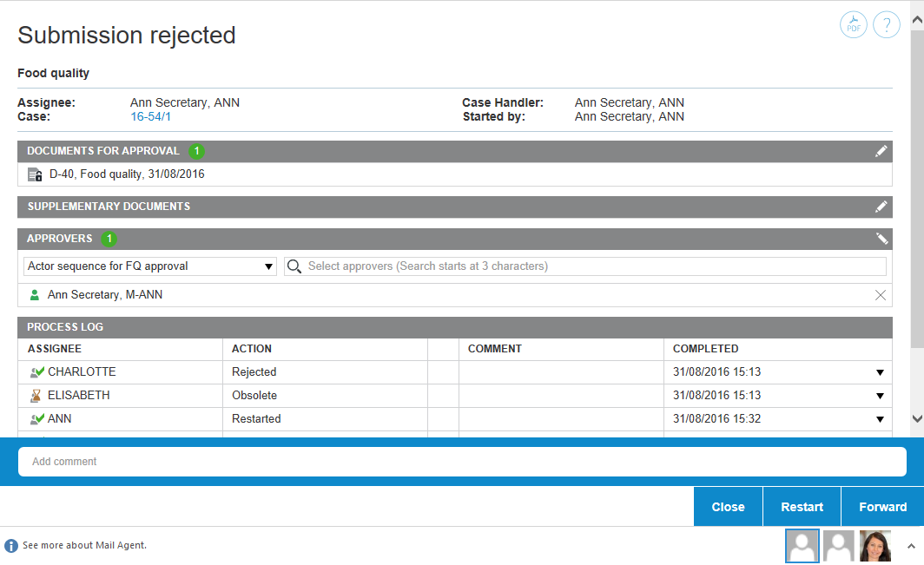
Task: Expand the CHARLOTTE Rejected log row arrow
Action: pos(879,372)
